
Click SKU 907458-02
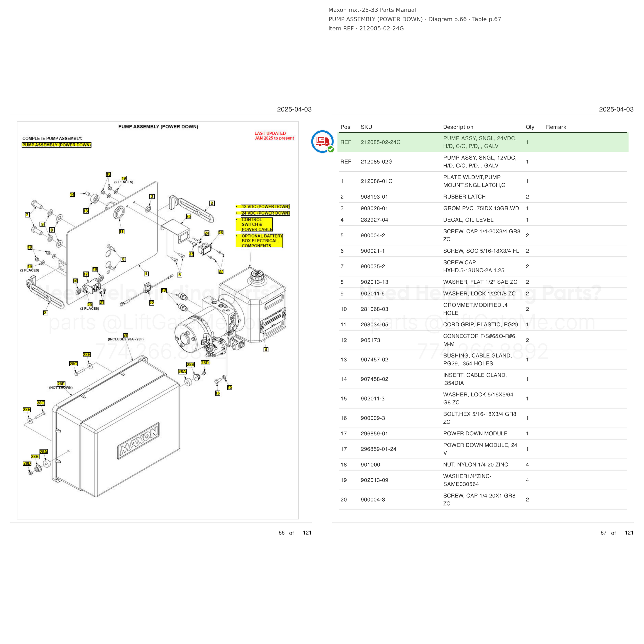point(374,379)
